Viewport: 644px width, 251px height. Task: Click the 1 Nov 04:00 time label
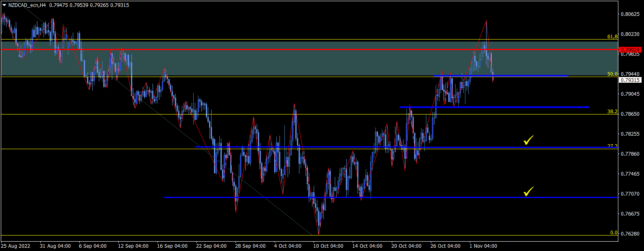[483, 246]
